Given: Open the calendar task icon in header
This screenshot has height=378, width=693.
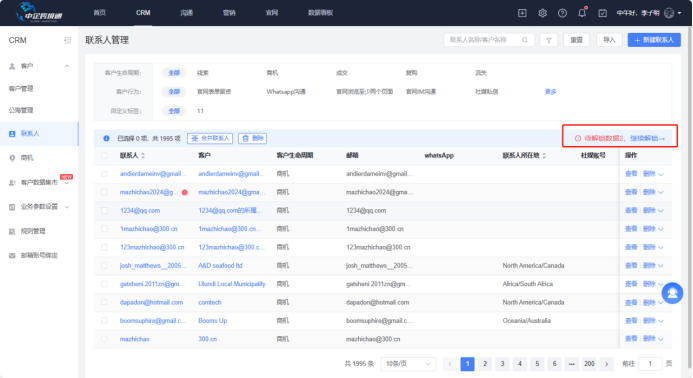Looking at the screenshot, I should pyautogui.click(x=602, y=13).
